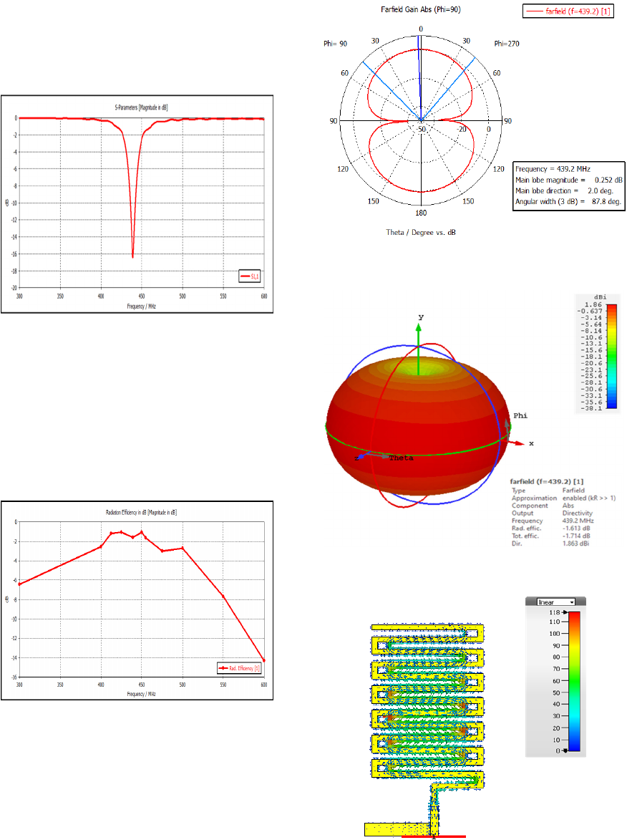Open the linear scaling dropdown
Image resolution: width=627 pixels, height=840 pixels.
(x=555, y=602)
